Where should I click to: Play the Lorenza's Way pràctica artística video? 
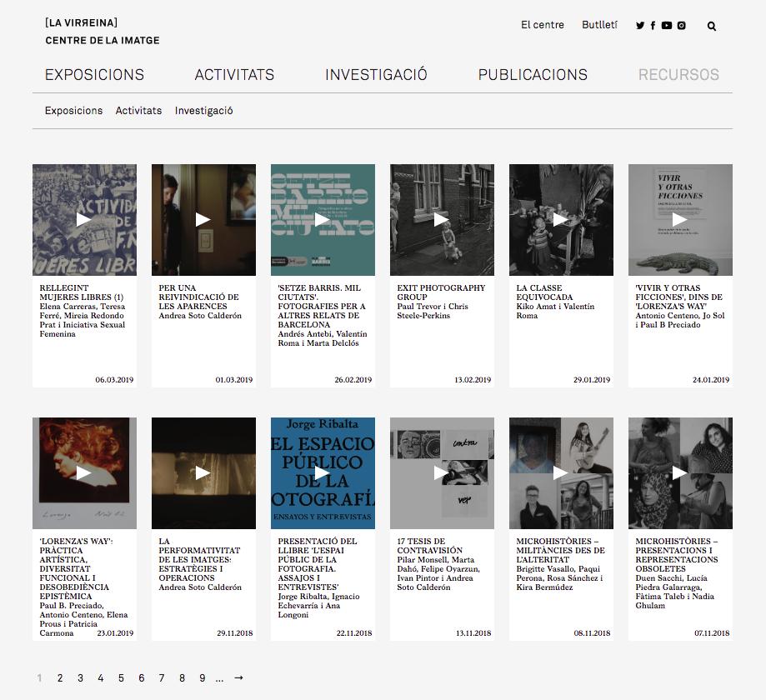(84, 472)
